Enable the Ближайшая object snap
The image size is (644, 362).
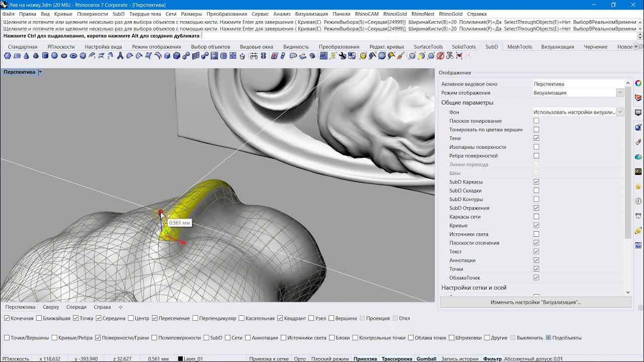(x=39, y=318)
